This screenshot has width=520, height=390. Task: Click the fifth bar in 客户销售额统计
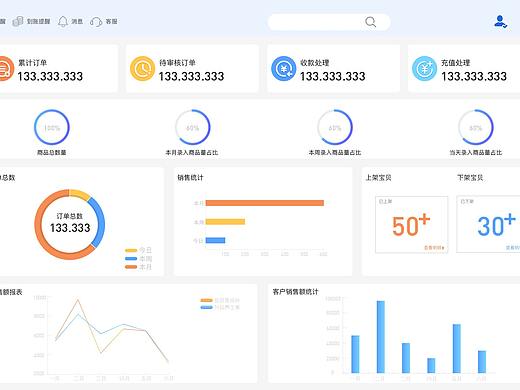click(457, 348)
